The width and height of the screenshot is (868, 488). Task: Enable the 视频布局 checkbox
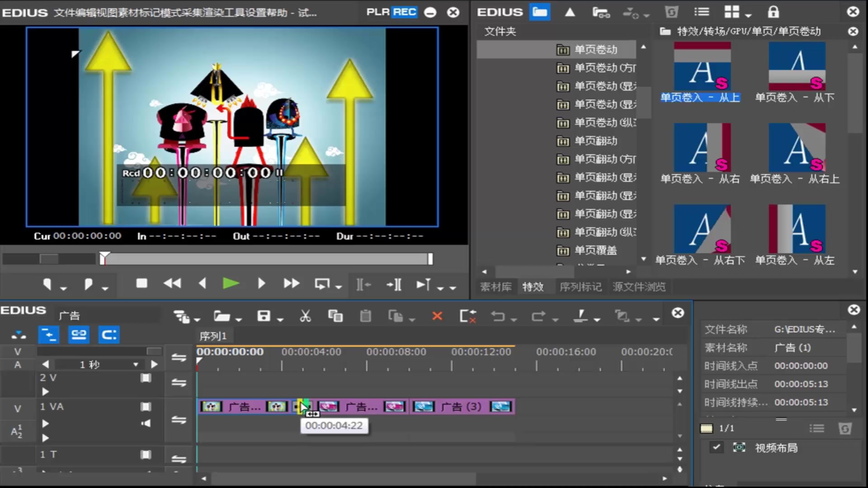(x=716, y=447)
